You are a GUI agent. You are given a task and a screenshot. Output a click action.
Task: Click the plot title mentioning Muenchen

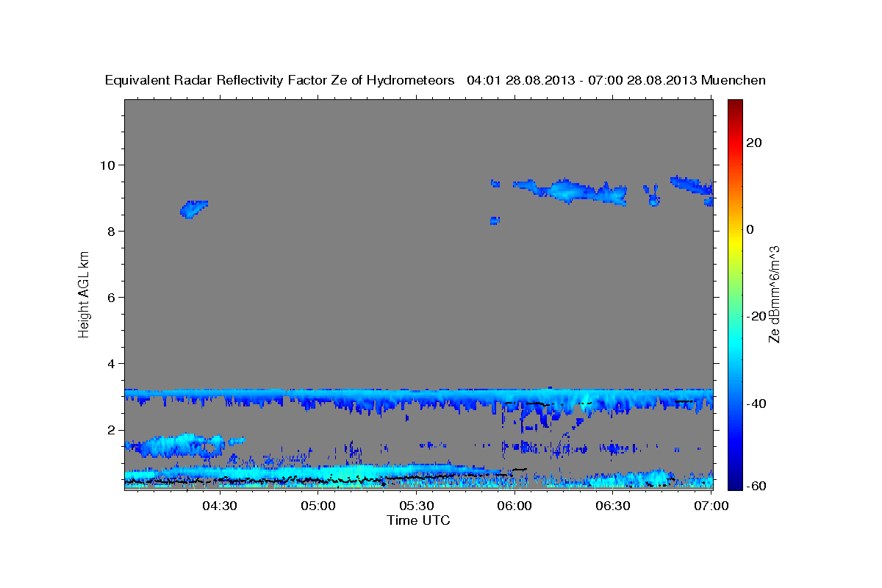(435, 80)
